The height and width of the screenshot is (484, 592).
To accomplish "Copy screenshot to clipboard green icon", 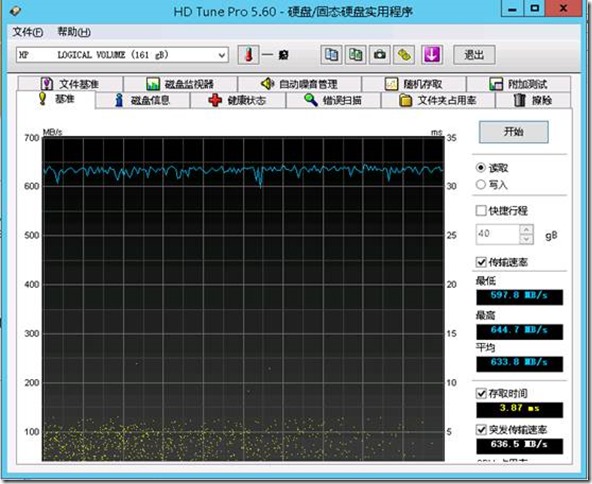I will point(355,55).
